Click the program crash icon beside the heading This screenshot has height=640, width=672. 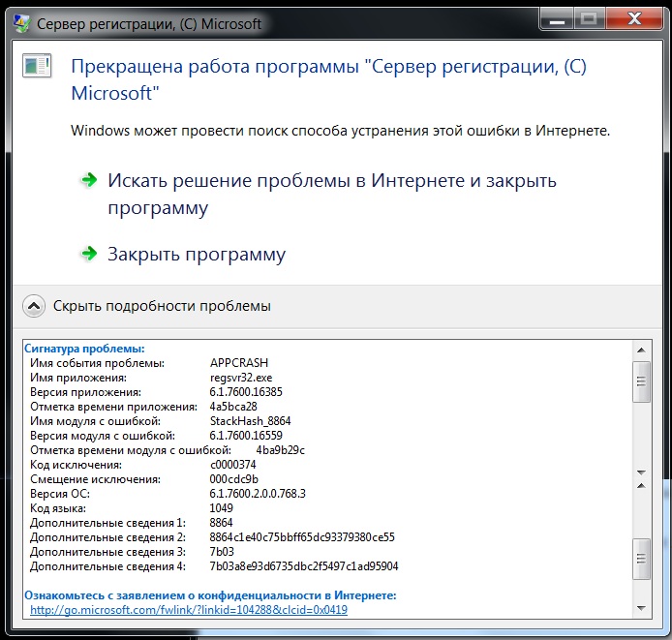pos(38,66)
